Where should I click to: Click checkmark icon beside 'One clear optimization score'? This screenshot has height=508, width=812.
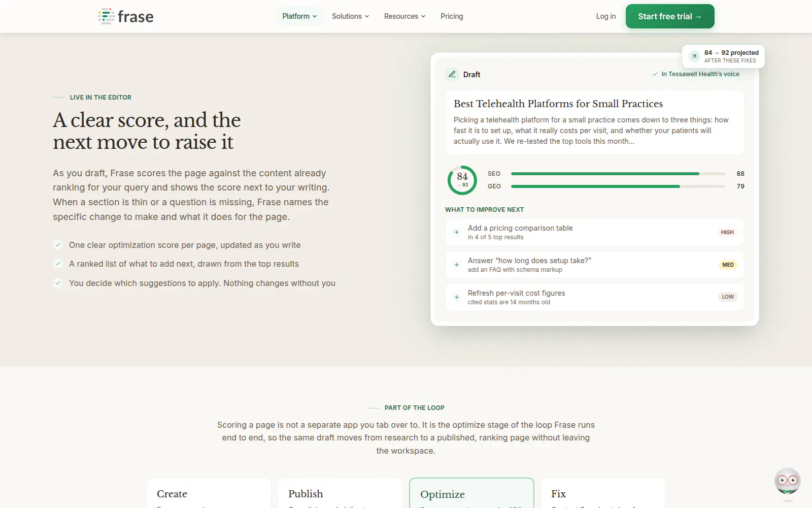coord(58,245)
